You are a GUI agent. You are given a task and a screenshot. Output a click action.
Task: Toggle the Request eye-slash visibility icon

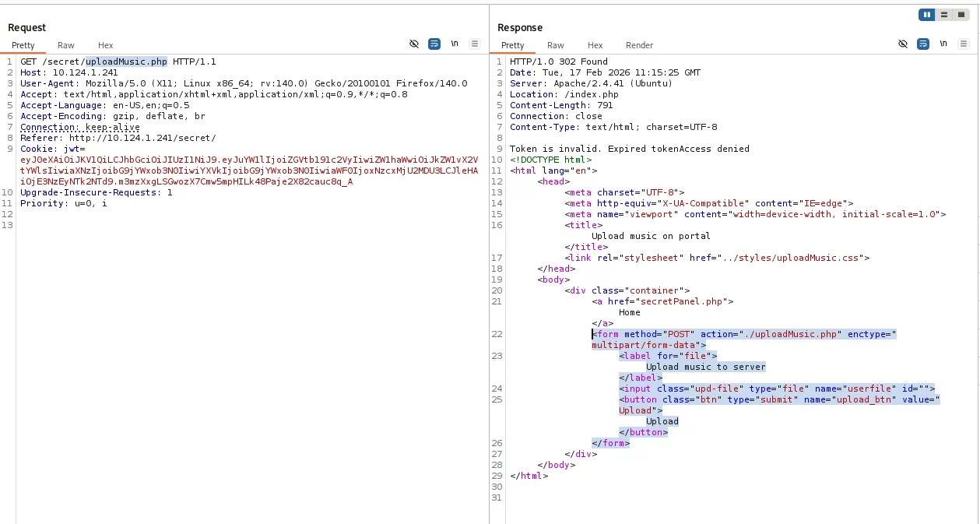(414, 44)
